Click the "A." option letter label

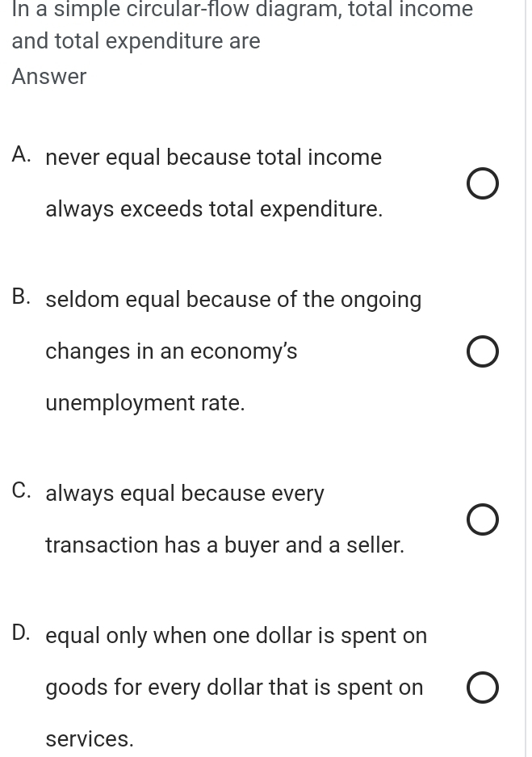(23, 155)
